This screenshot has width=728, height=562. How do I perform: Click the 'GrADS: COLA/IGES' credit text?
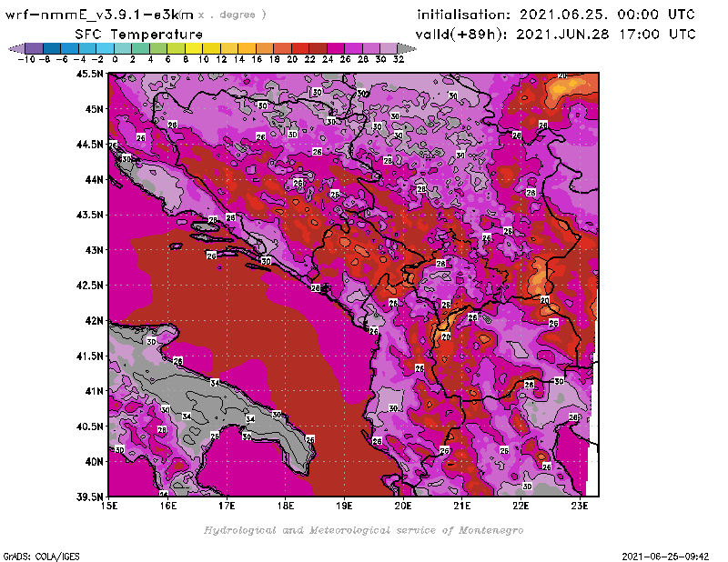coord(41,556)
